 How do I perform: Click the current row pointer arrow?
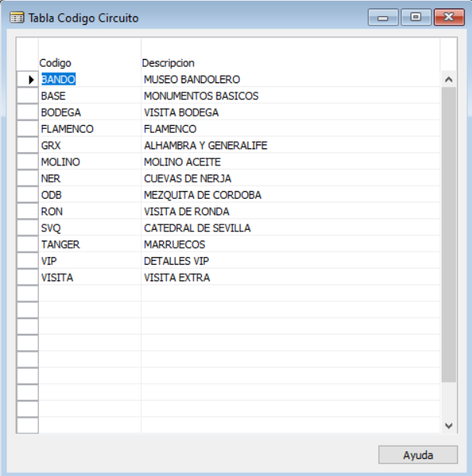[31, 79]
